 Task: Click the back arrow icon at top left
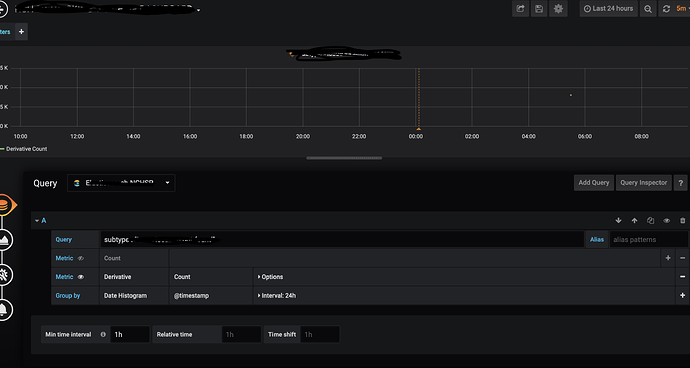pyautogui.click(x=2, y=9)
